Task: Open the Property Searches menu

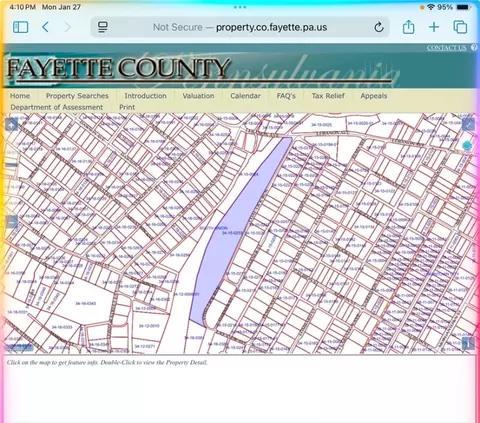Action: point(77,96)
